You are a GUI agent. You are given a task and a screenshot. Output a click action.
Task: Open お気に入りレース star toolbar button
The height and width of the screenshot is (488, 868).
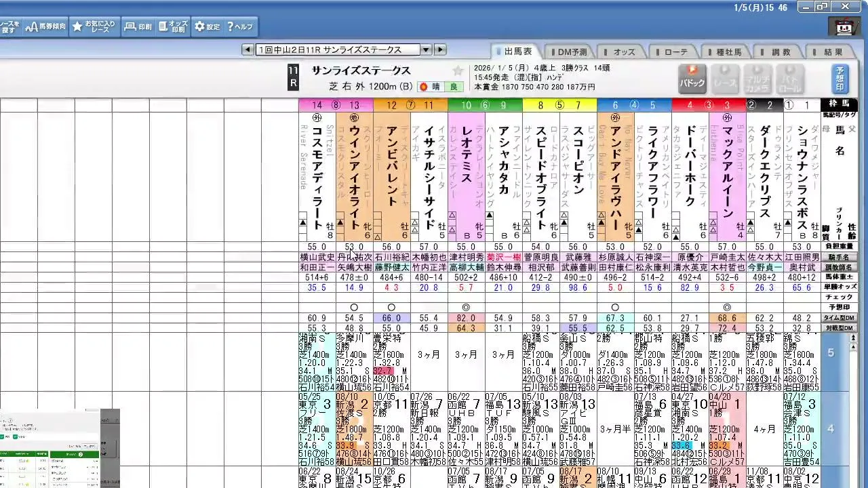[95, 26]
